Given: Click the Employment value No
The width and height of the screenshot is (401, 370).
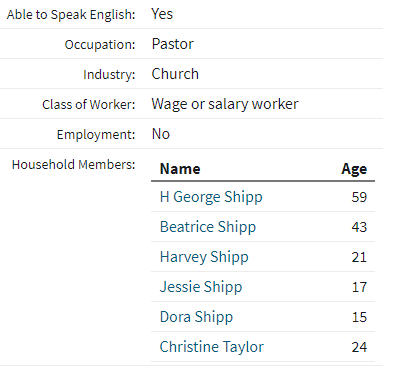Looking at the screenshot, I should coord(161,134).
